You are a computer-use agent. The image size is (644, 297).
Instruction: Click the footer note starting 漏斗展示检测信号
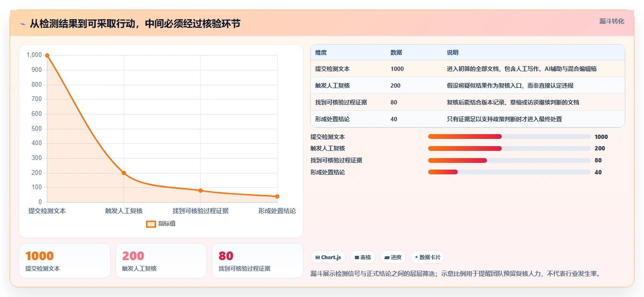pyautogui.click(x=455, y=274)
